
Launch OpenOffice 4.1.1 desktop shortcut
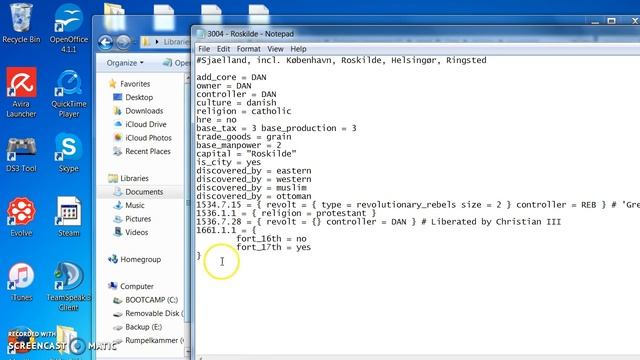pyautogui.click(x=69, y=29)
